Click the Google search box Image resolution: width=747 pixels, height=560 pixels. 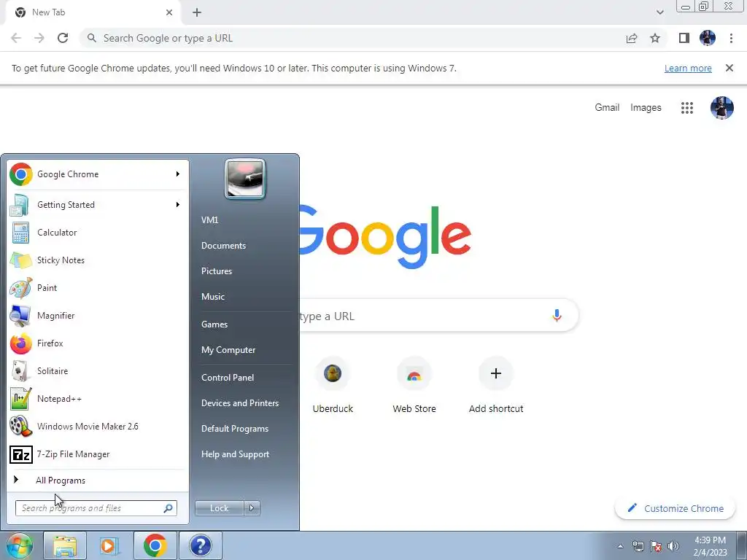(438, 316)
